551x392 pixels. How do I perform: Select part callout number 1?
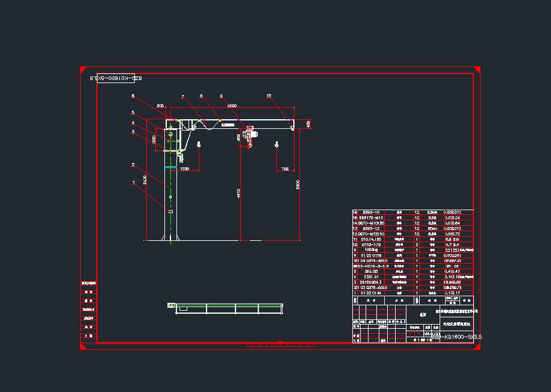(133, 182)
